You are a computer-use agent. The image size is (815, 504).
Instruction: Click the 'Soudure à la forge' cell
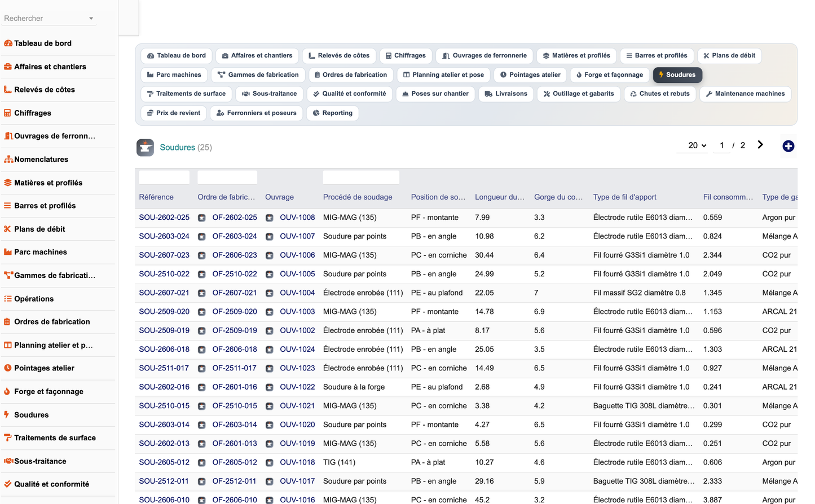[354, 387]
